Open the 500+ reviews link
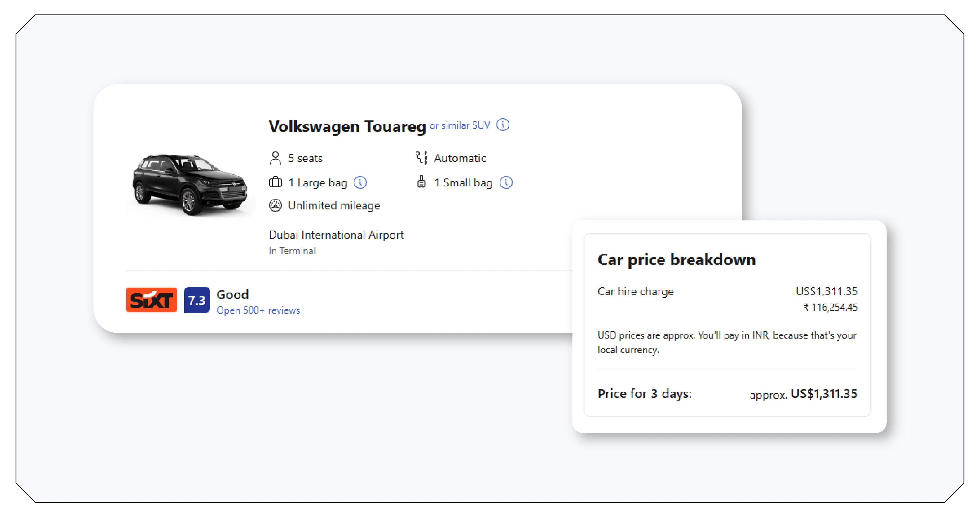The image size is (980, 517). coord(258,310)
